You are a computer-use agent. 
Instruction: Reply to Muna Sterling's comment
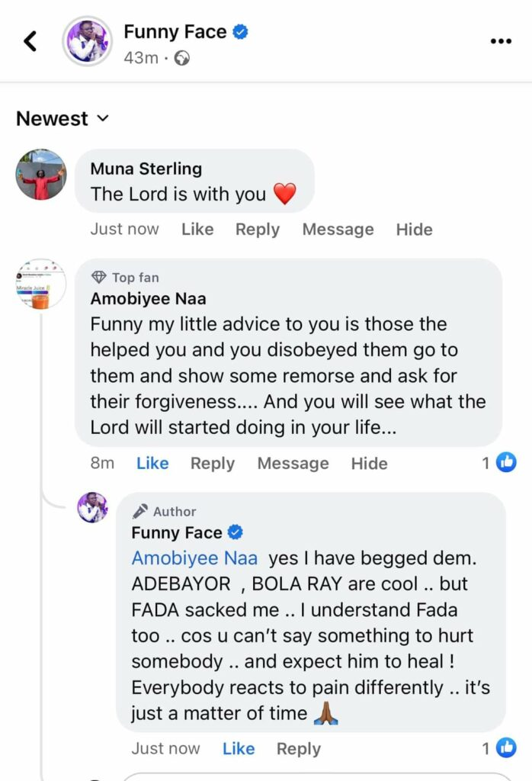(257, 230)
